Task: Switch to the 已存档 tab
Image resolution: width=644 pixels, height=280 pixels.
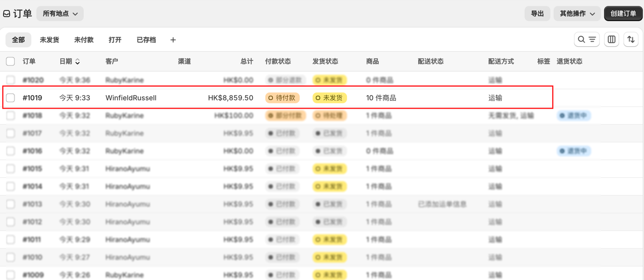Action: pyautogui.click(x=146, y=40)
